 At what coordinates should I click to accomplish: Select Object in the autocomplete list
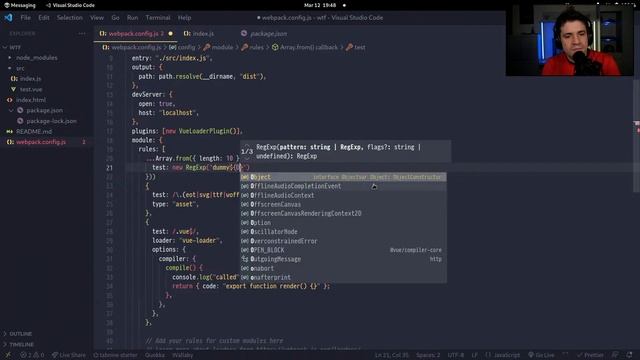[x=343, y=177]
